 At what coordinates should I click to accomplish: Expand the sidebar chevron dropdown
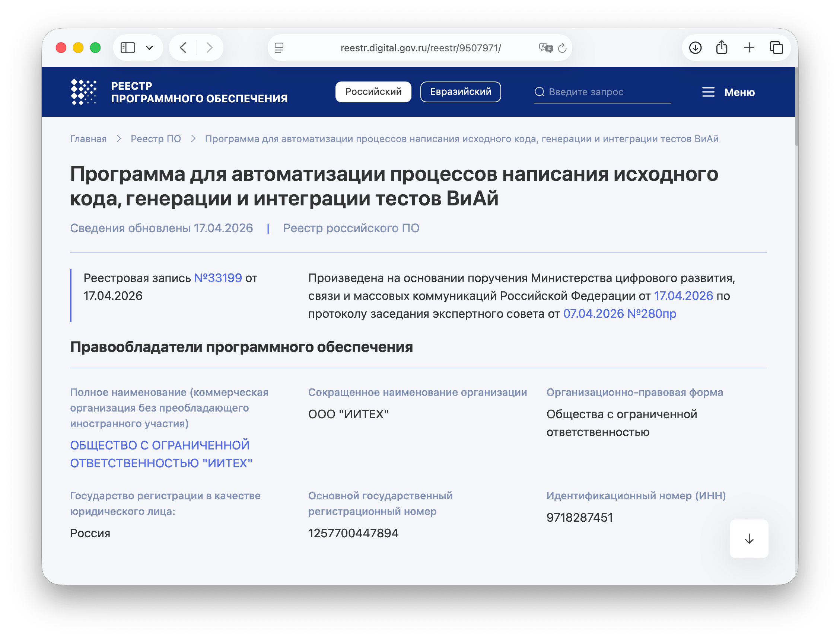[149, 48]
